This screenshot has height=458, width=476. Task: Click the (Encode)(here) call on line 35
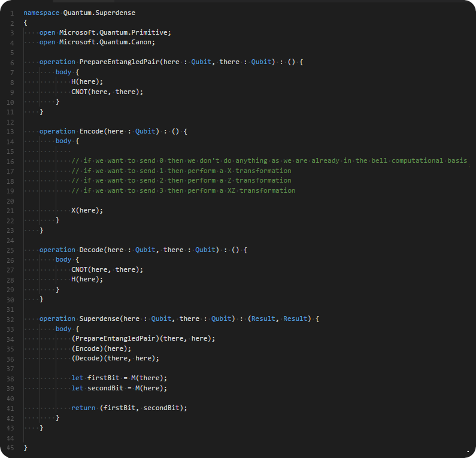click(101, 348)
